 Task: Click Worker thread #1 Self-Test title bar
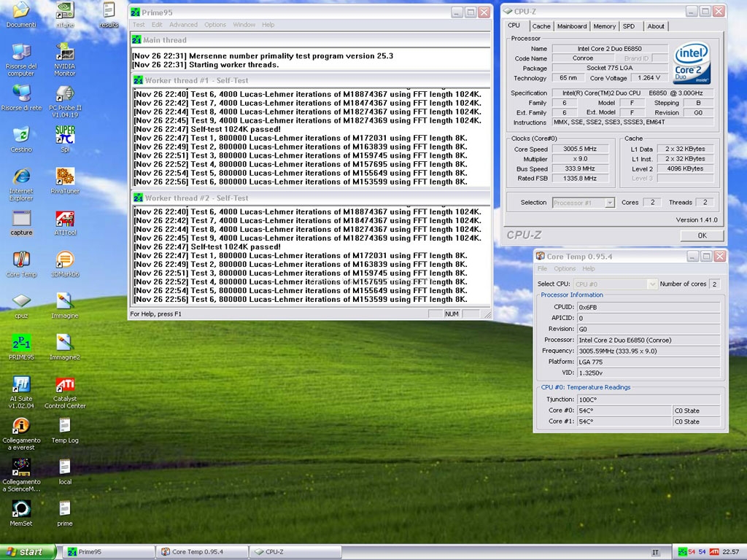pos(311,80)
